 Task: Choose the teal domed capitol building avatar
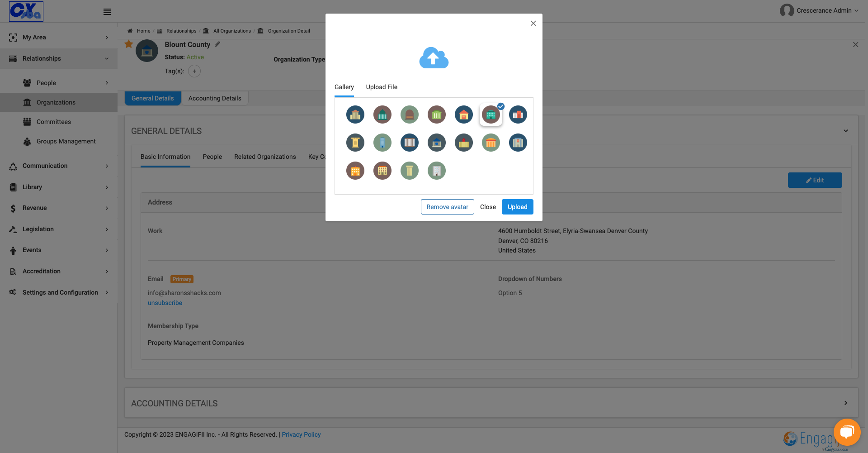pyautogui.click(x=382, y=114)
